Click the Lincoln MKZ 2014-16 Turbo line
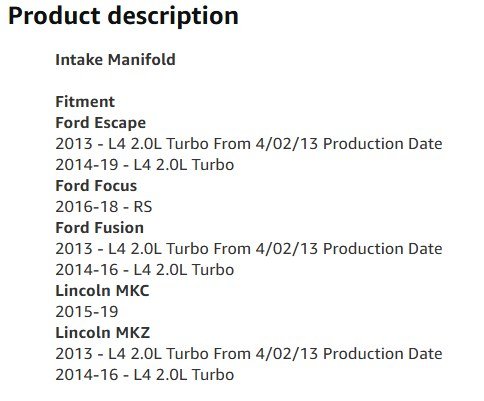This screenshot has width=484, height=401. 145,375
